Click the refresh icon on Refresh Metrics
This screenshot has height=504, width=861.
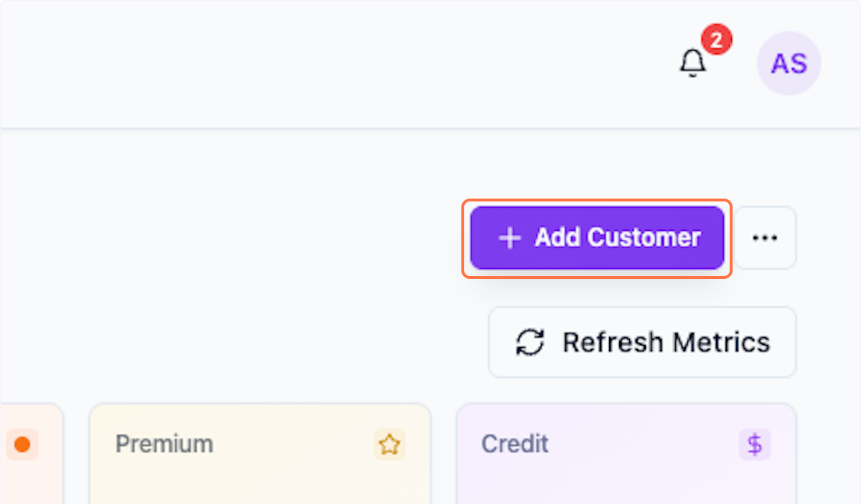pyautogui.click(x=529, y=342)
